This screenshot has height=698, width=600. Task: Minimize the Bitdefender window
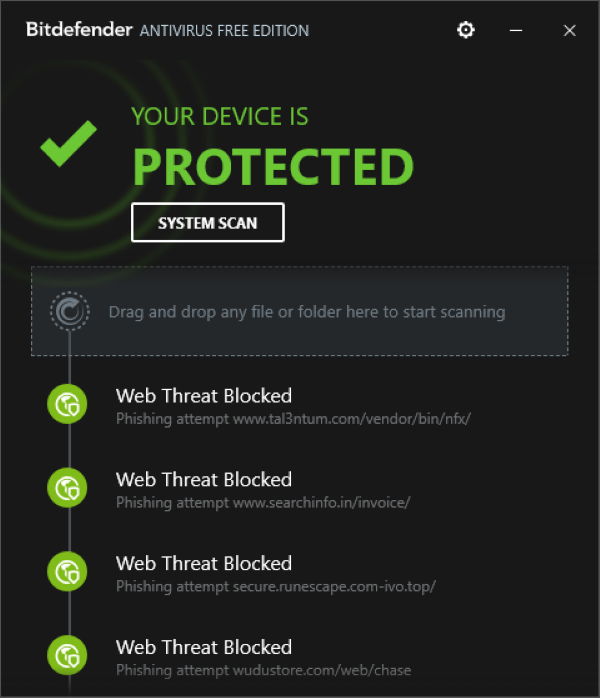tap(516, 30)
